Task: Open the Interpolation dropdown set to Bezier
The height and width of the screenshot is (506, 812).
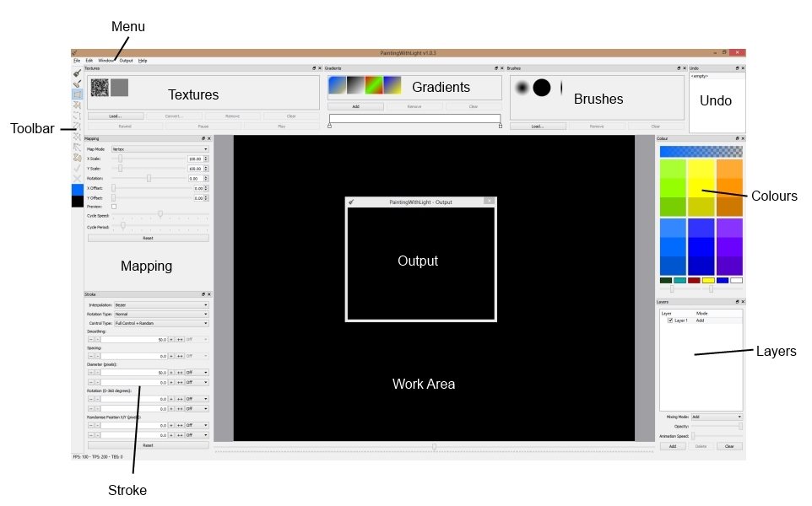Action: [161, 305]
